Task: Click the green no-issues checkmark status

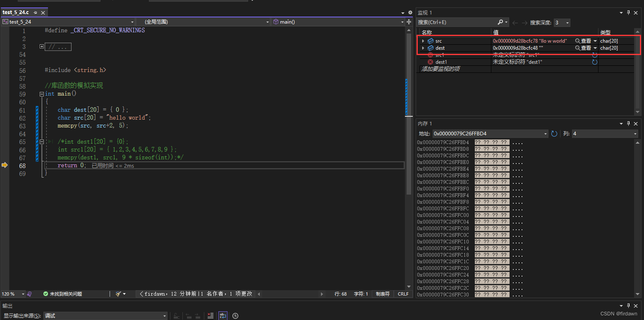Action: [x=45, y=294]
